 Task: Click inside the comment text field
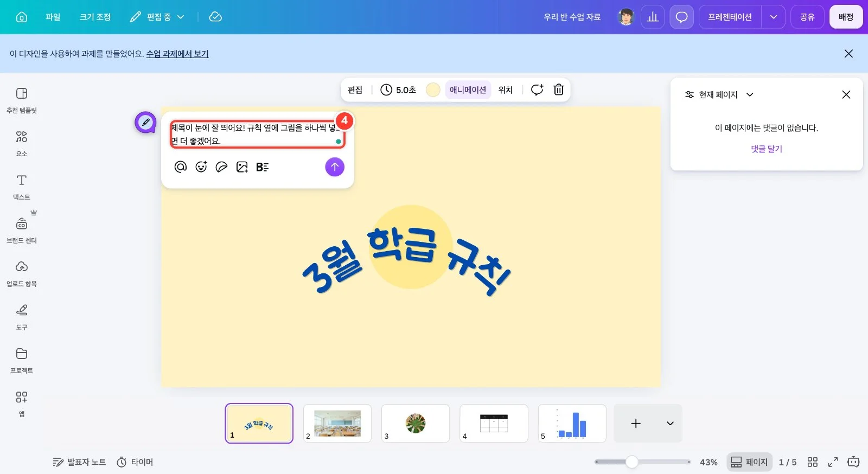(x=258, y=134)
